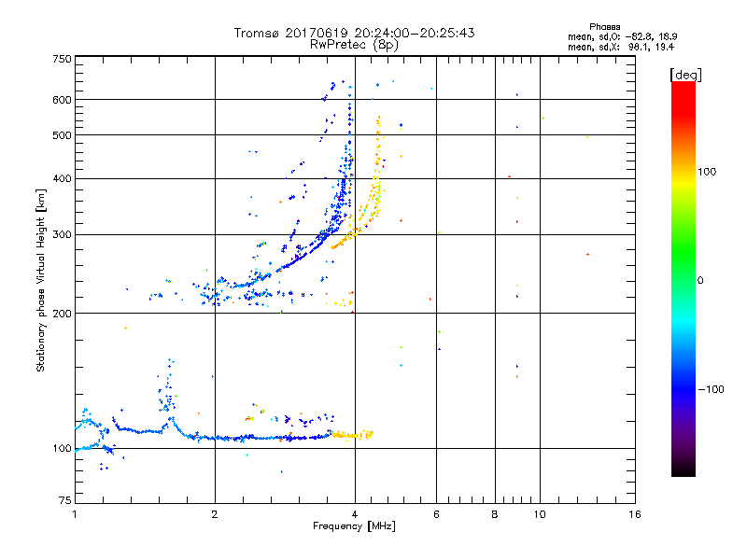Click y-axis tick label "75"

[65, 500]
